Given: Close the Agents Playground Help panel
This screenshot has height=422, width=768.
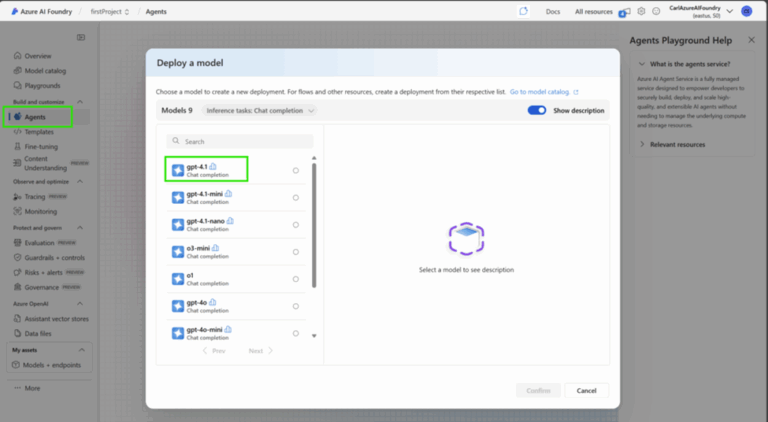Looking at the screenshot, I should pyautogui.click(x=751, y=40).
